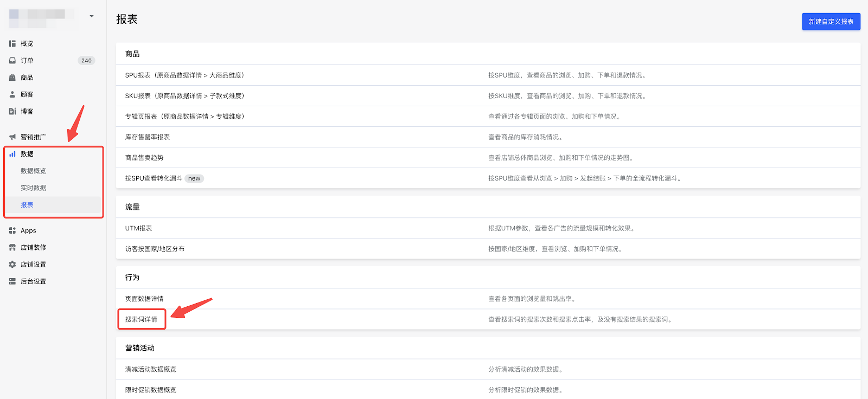Click the 商品 products bag icon

pyautogui.click(x=12, y=78)
